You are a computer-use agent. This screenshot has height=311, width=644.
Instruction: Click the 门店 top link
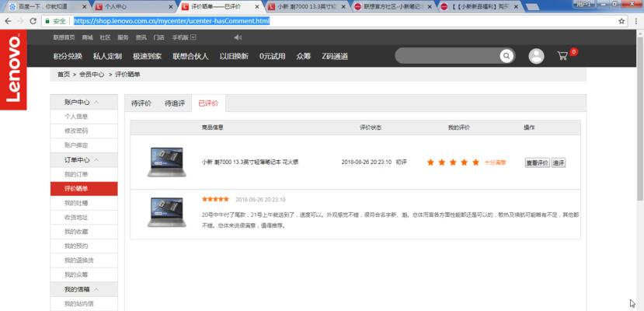pyautogui.click(x=159, y=37)
